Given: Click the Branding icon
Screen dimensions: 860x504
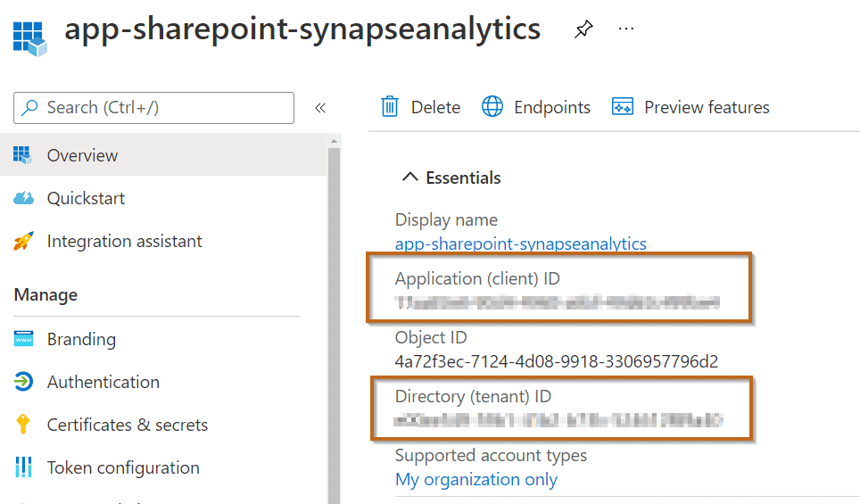Looking at the screenshot, I should 23,339.
